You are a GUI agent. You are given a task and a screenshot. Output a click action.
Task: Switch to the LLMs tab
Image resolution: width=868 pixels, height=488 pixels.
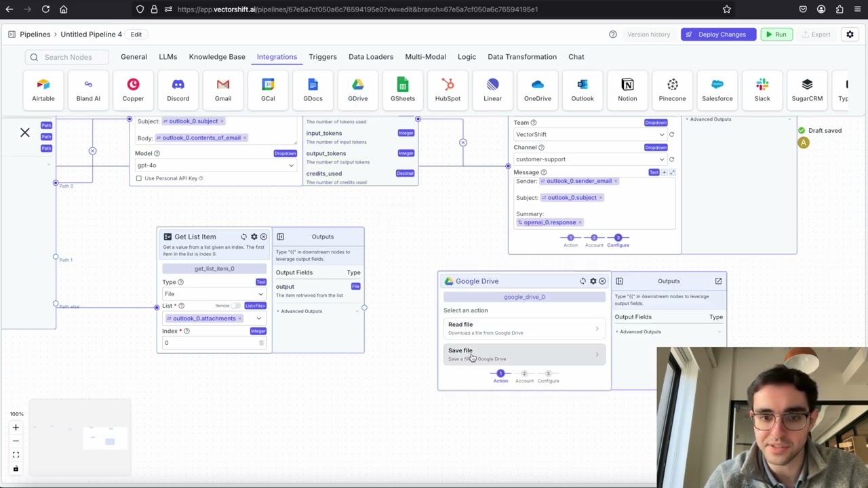(167, 57)
